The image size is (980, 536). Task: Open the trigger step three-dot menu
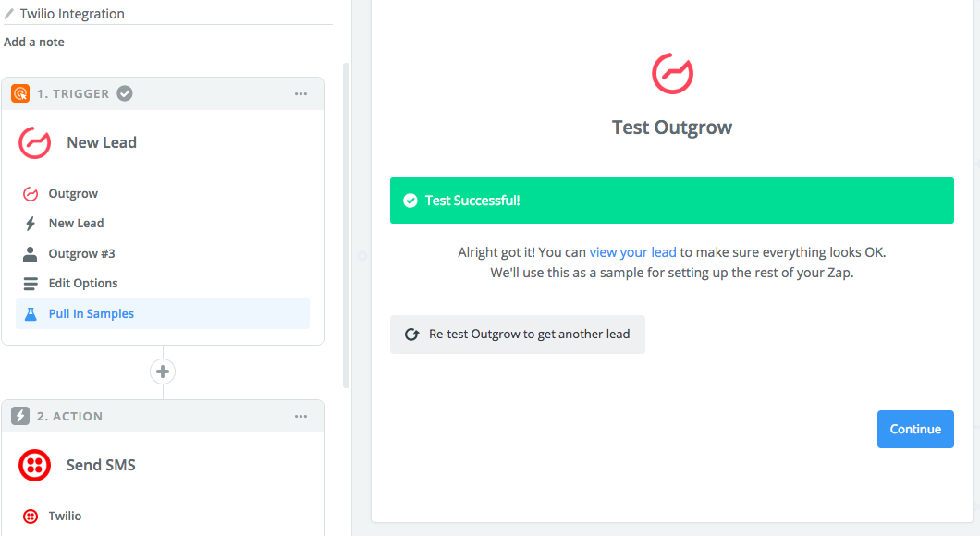(x=300, y=93)
